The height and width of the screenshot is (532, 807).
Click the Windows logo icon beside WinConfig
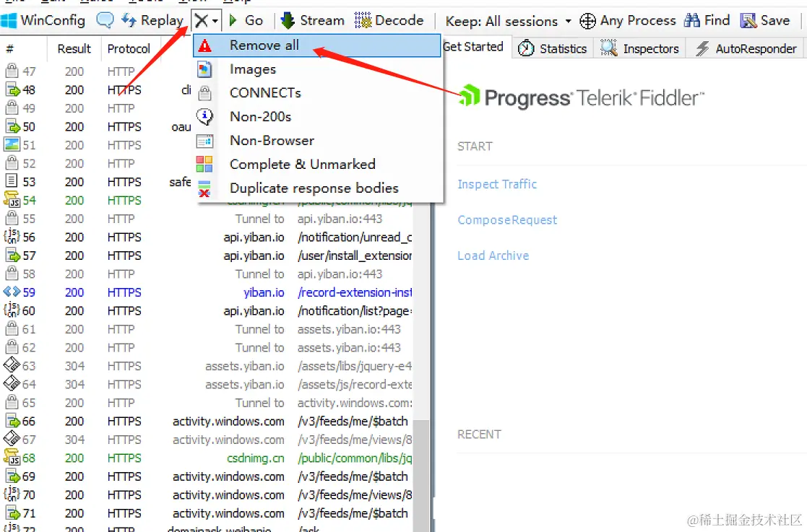pyautogui.click(x=9, y=20)
